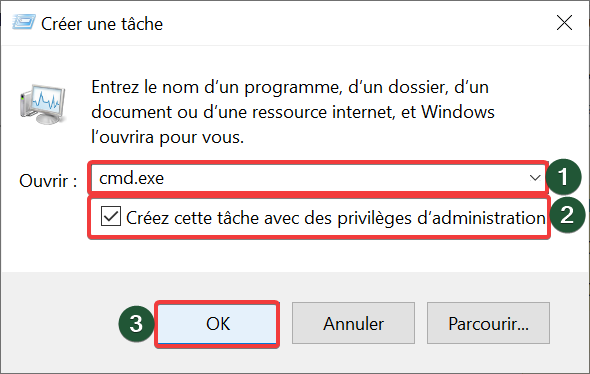Expand the Ouvrir combo box arrow
590x374 pixels.
click(x=535, y=178)
